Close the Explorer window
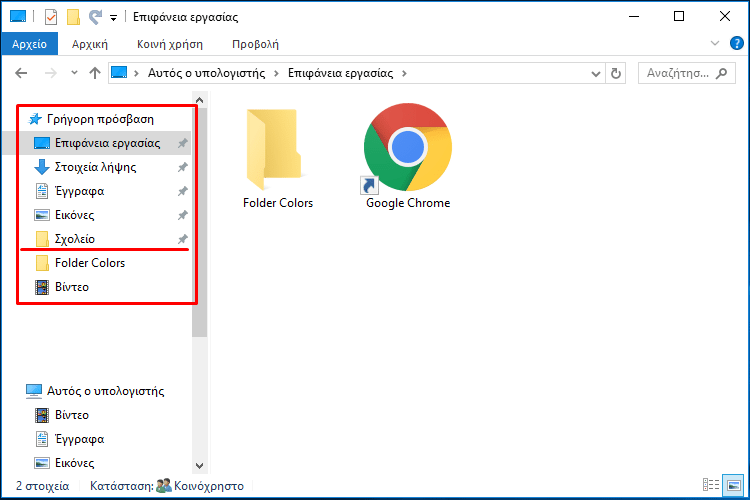 coord(725,16)
